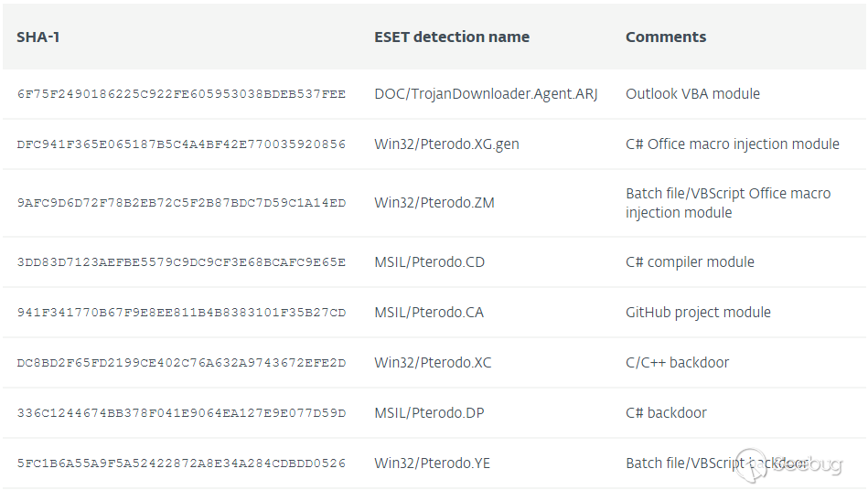Click Win32/Pterodo.XG.gen detection name
Image resolution: width=868 pixels, height=490 pixels.
point(446,144)
